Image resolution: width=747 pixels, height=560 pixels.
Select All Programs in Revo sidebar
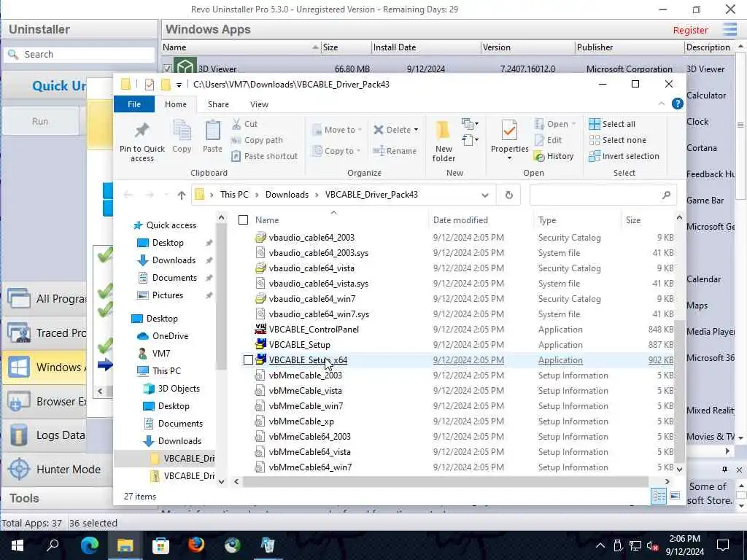tap(44, 299)
